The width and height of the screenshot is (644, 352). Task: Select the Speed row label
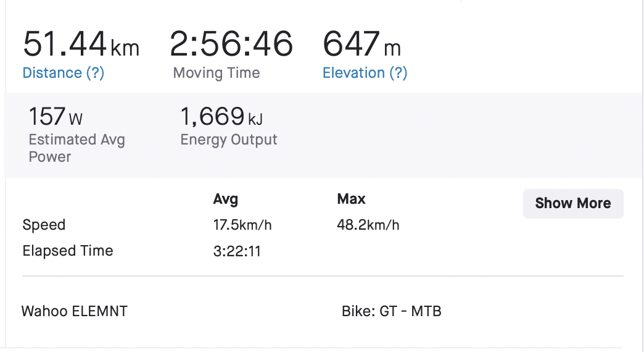pyautogui.click(x=44, y=225)
